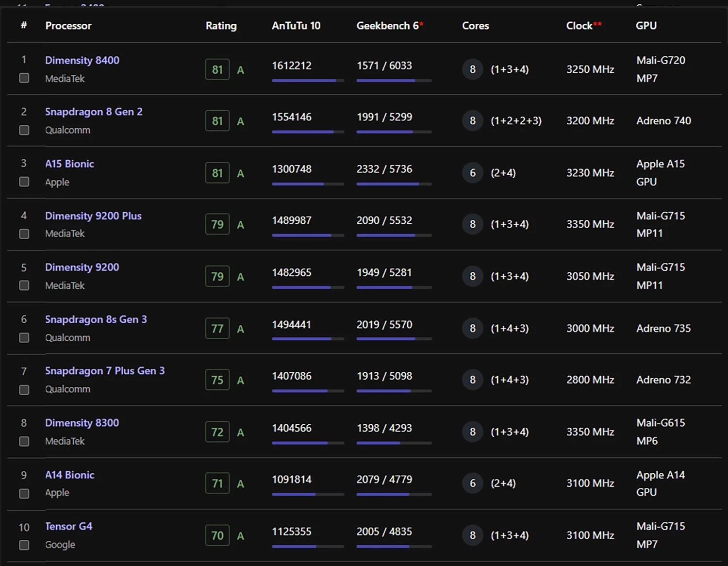Screen dimensions: 728x566
Task: Open the A14 Bionic link
Action: pyautogui.click(x=69, y=475)
